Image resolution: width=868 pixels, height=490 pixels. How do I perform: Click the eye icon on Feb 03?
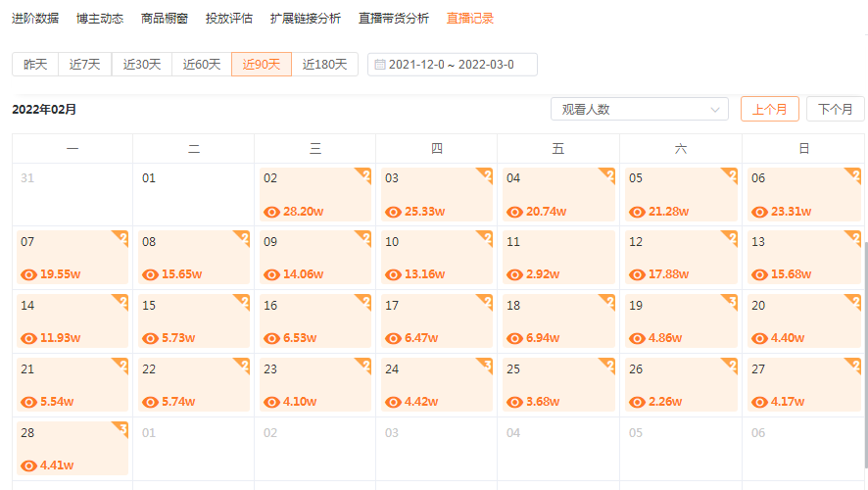pyautogui.click(x=393, y=212)
